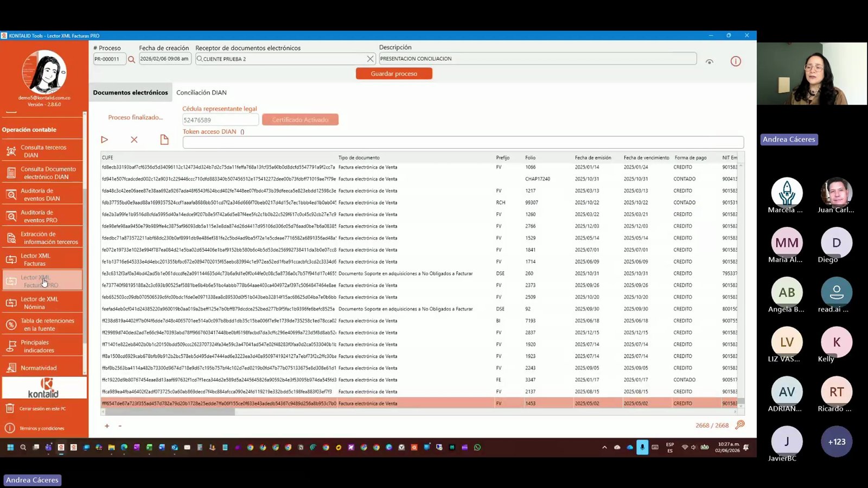Click the search icon beside 2668 / 2668
The height and width of the screenshot is (488, 868).
pyautogui.click(x=740, y=424)
